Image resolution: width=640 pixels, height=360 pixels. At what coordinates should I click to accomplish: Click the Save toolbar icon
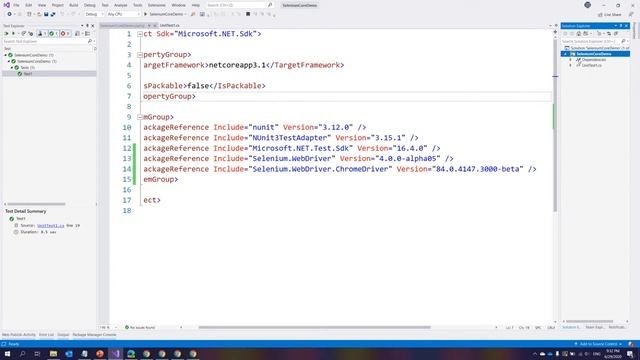click(46, 14)
